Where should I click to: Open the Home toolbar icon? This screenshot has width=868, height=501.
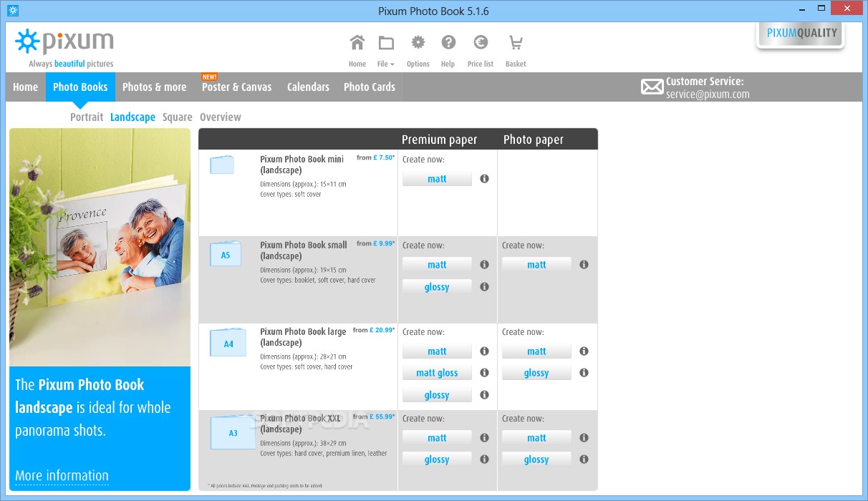coord(357,49)
